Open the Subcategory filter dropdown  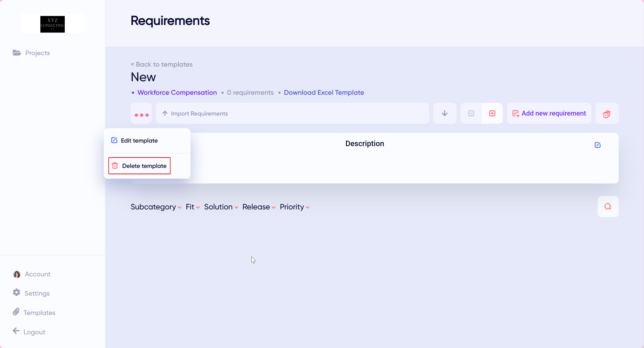pyautogui.click(x=156, y=207)
